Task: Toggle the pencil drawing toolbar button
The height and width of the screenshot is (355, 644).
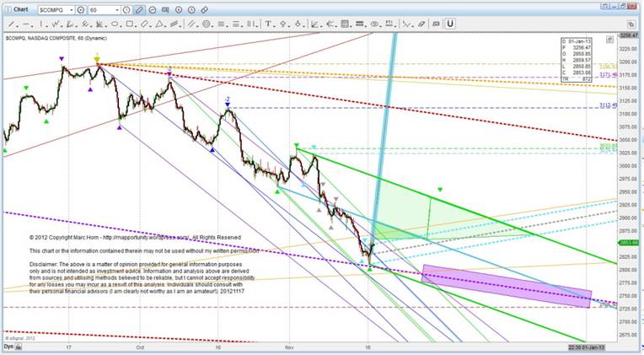Action: [139, 10]
